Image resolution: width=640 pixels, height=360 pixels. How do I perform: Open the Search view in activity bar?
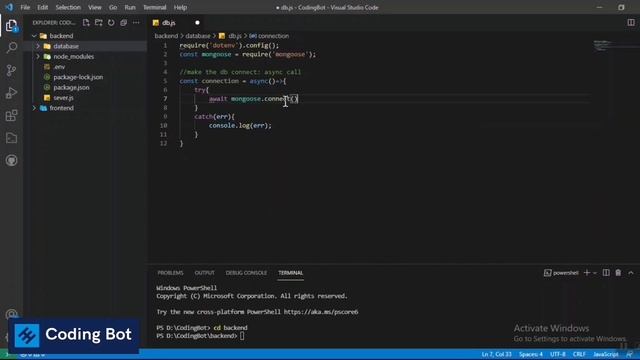[x=11, y=48]
